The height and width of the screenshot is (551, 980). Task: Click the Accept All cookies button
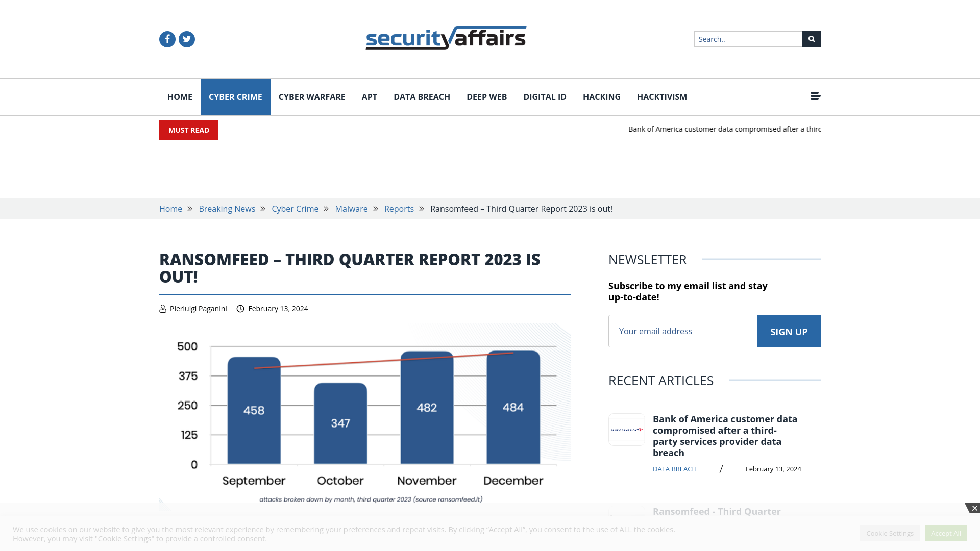pyautogui.click(x=946, y=533)
